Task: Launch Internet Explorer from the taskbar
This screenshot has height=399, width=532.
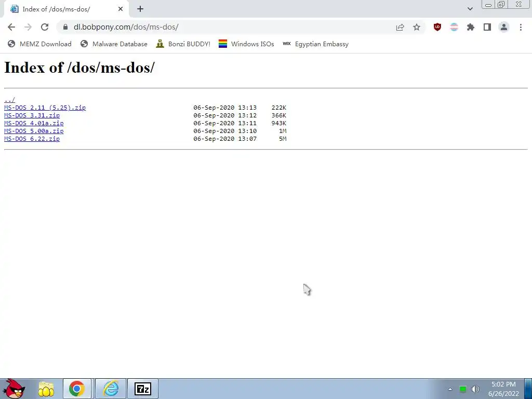Action: tap(111, 389)
